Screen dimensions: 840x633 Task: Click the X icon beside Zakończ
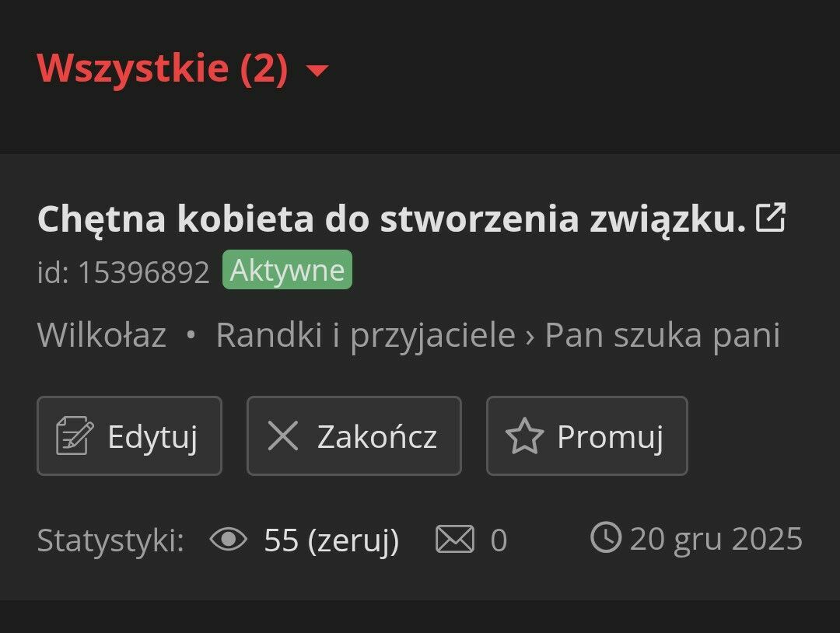[x=283, y=436]
